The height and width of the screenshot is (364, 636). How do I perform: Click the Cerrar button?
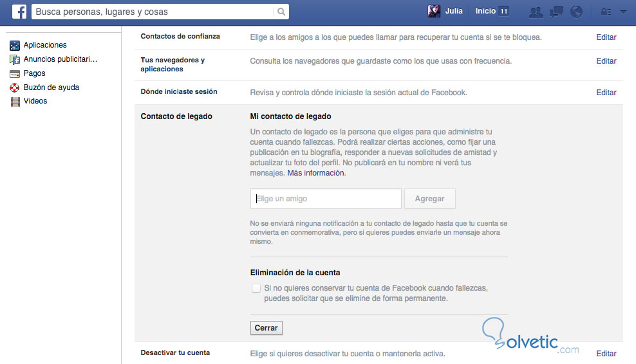[x=266, y=328]
